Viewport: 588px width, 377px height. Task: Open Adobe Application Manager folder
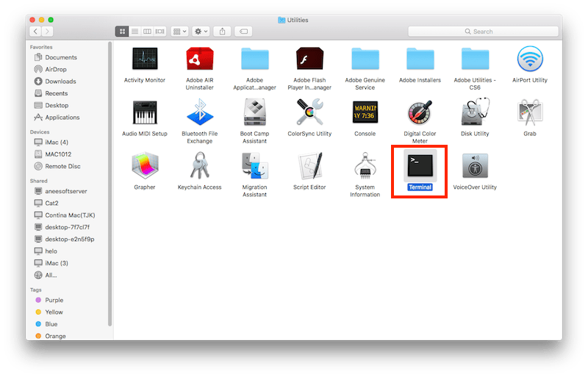point(254,59)
